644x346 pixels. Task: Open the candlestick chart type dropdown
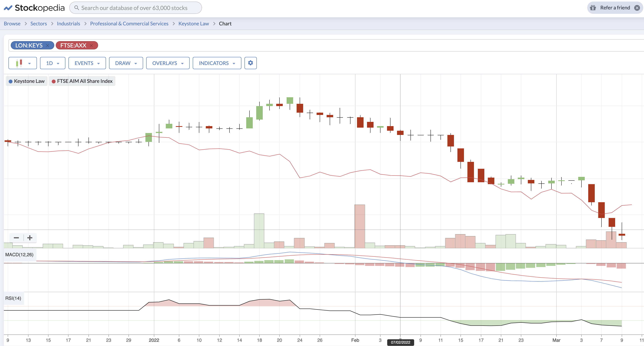pos(23,63)
